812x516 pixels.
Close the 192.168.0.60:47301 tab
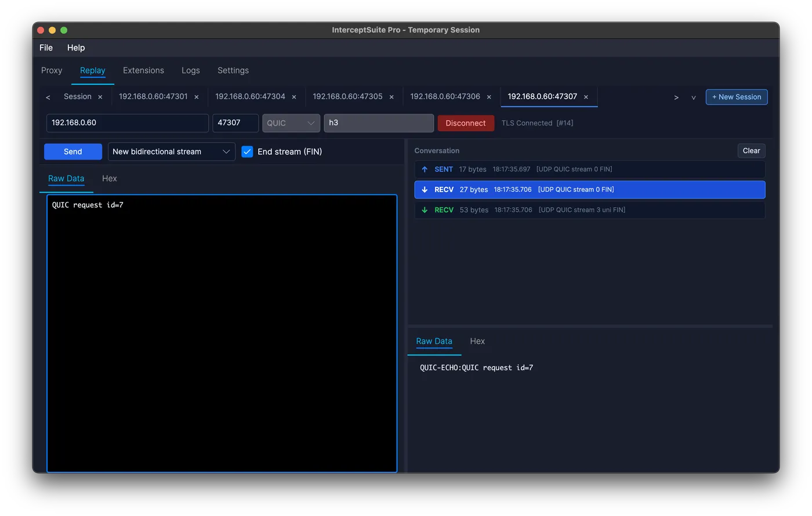[197, 97]
